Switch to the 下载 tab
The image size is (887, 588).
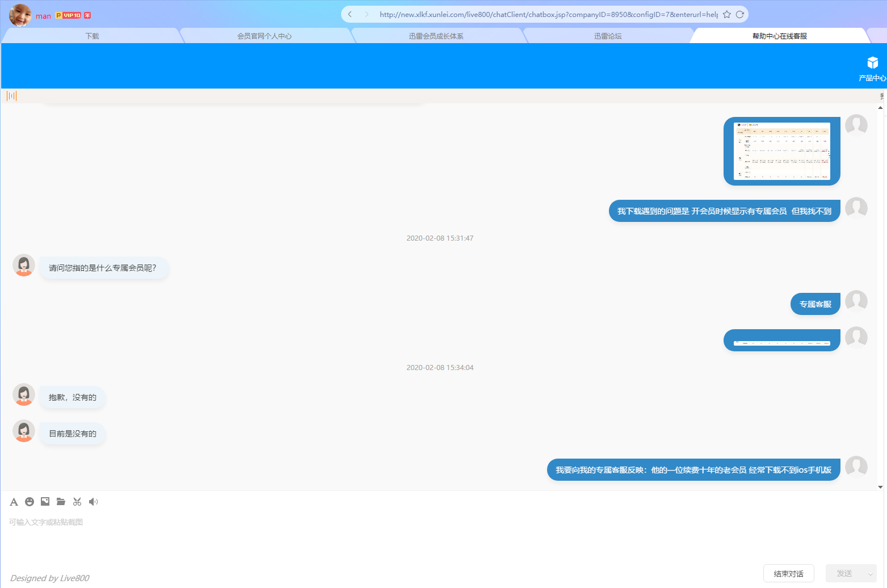[92, 36]
